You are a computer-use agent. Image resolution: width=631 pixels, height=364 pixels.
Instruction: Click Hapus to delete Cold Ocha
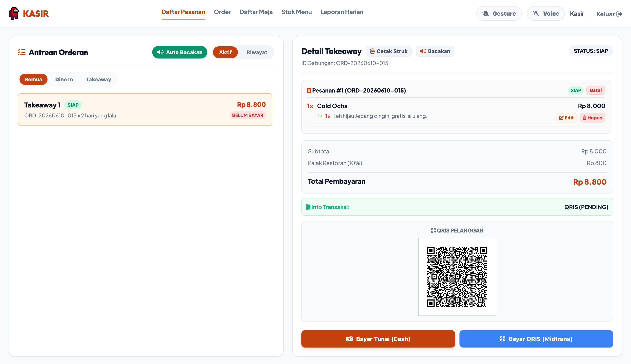tap(592, 118)
